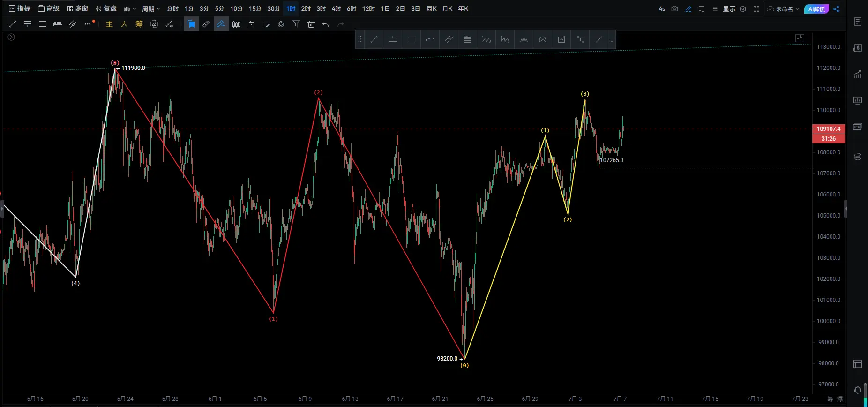Restore chart pane via corner icon
The width and height of the screenshot is (868, 407).
coord(800,38)
